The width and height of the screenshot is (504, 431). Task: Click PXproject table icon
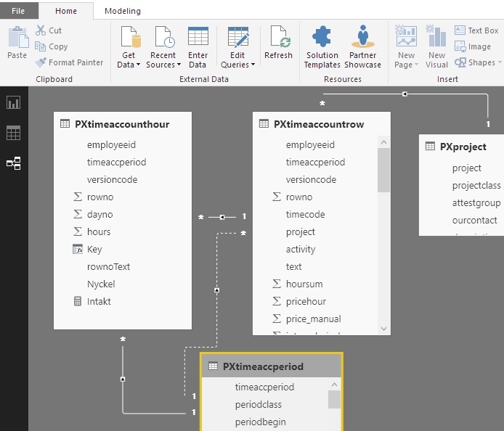[x=430, y=146]
